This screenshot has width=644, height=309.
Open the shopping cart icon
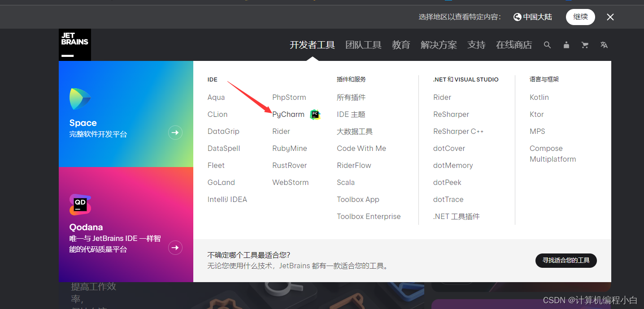click(585, 45)
